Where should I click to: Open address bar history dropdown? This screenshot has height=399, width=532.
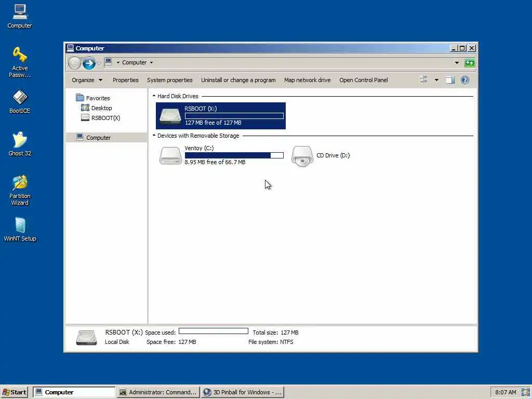point(457,63)
